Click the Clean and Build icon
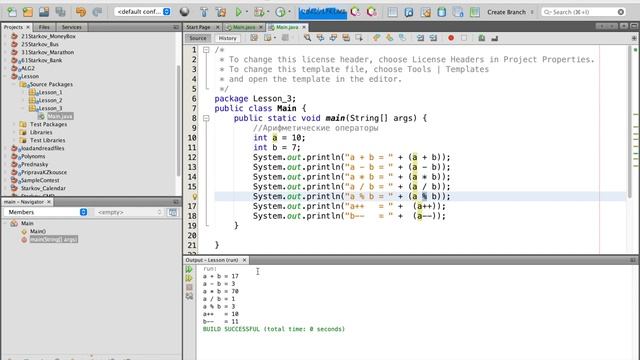The image size is (640, 360). coord(221,12)
